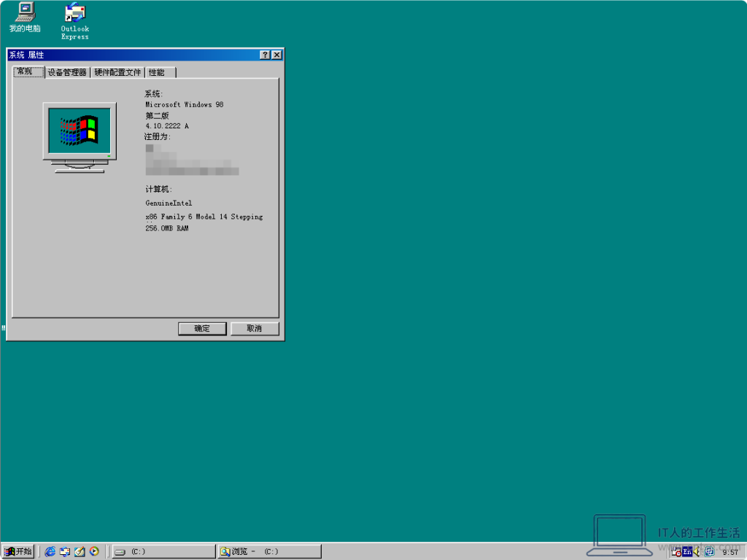Screen dimensions: 747x560
Task: Open Windows Media Player quick launch icon
Action: 94,551
